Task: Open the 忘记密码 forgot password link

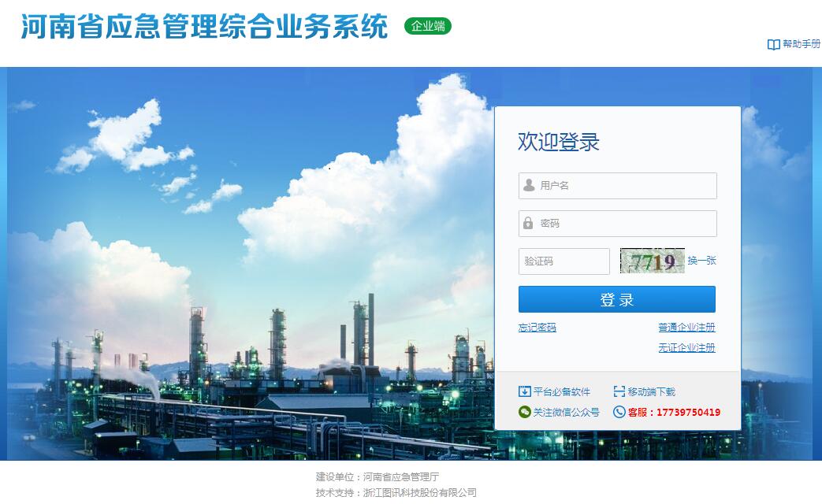Action: point(537,328)
